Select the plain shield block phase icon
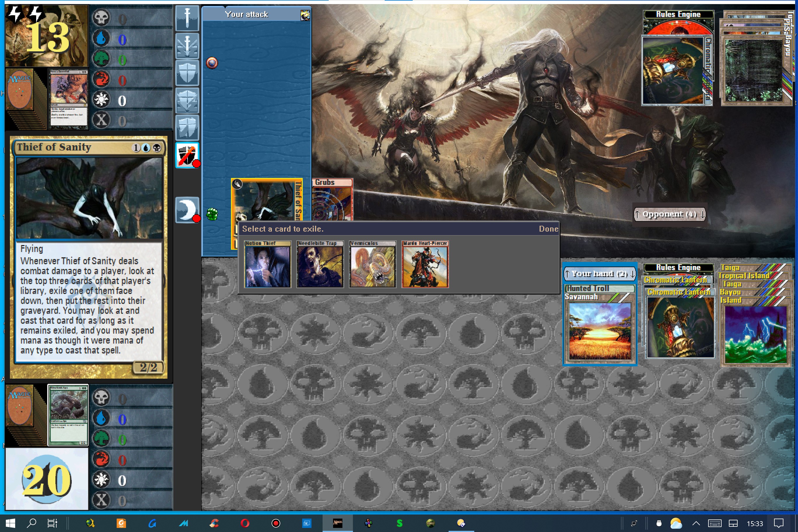798x532 pixels. coord(187,73)
